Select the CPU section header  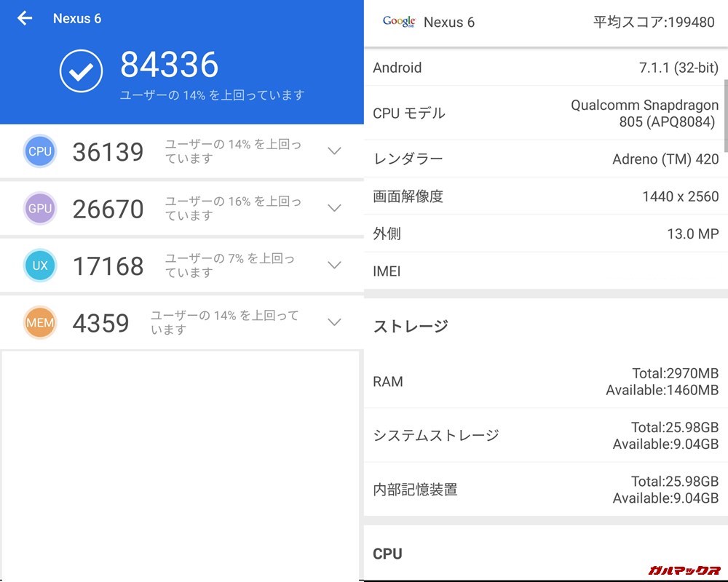point(387,554)
